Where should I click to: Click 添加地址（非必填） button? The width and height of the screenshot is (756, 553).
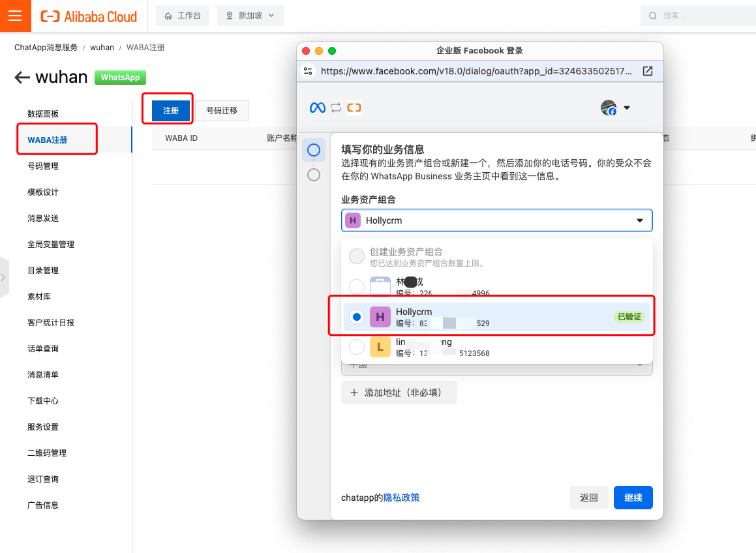tap(399, 393)
